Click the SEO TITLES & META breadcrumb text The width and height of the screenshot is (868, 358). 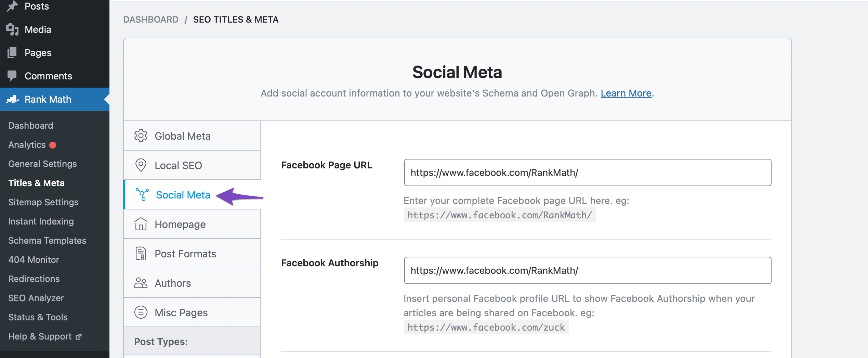pyautogui.click(x=236, y=20)
